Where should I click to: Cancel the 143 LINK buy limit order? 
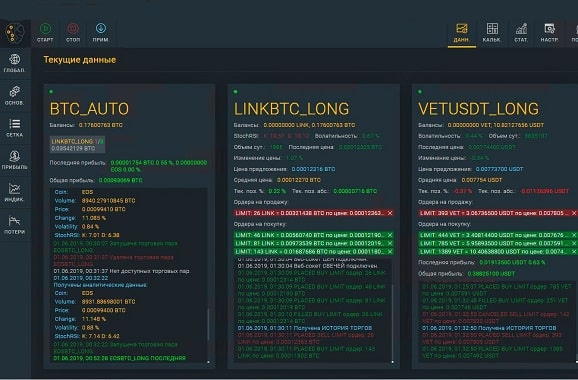(390, 252)
